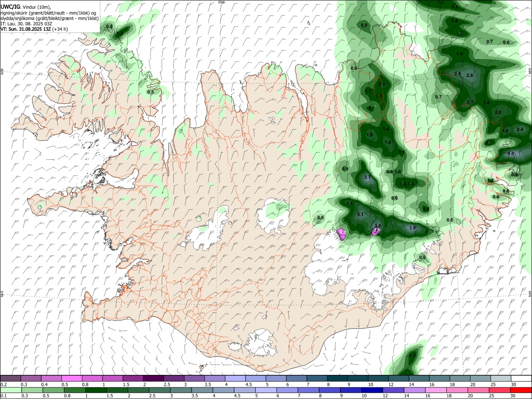Screen dimensions: 532x399
Task: Click the 3.9 precipitation value on the map
Action: click(x=412, y=228)
